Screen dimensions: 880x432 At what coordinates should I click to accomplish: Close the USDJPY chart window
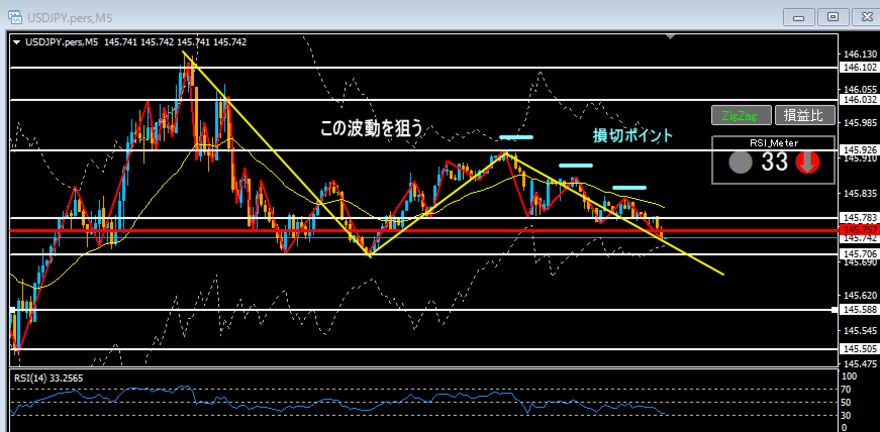[862, 17]
